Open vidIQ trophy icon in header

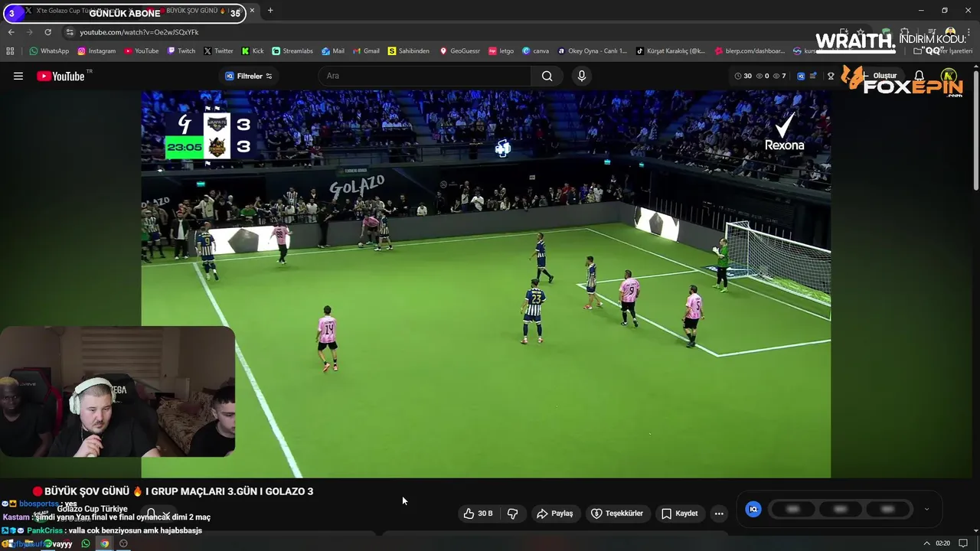tap(831, 76)
